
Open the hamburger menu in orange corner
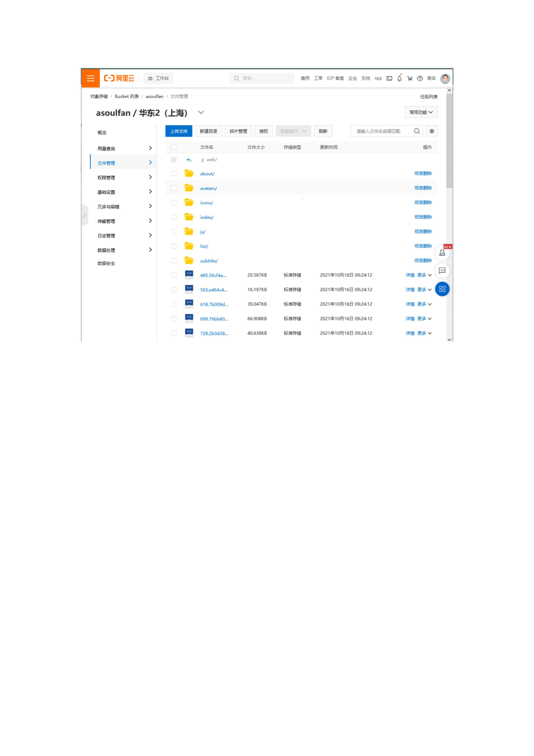[x=90, y=78]
